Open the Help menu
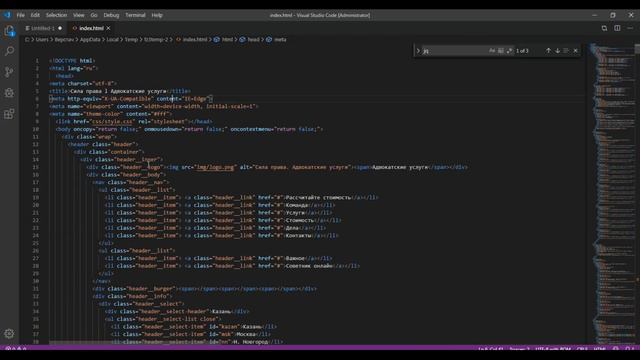This screenshot has width=640, height=360. pyautogui.click(x=157, y=15)
